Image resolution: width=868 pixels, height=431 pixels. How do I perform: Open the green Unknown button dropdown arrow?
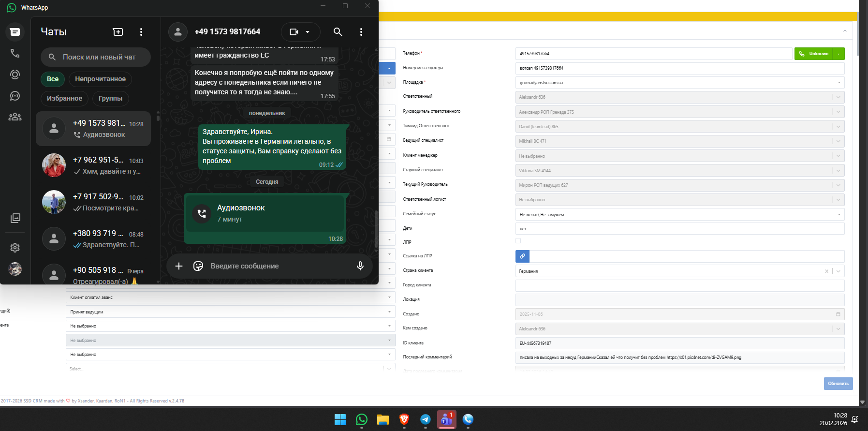839,54
